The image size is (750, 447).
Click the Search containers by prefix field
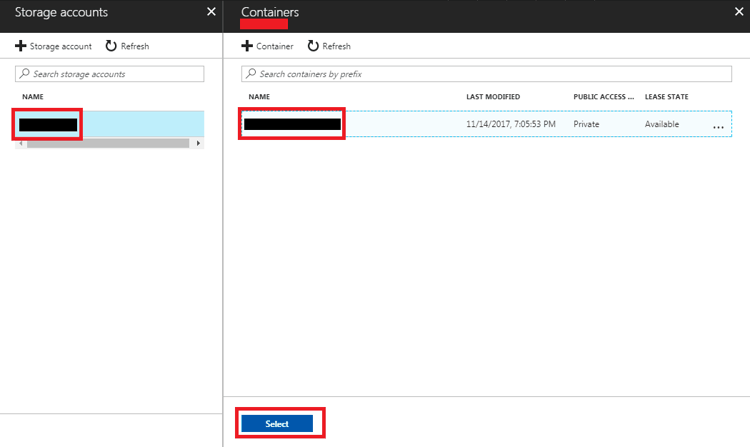click(x=486, y=74)
